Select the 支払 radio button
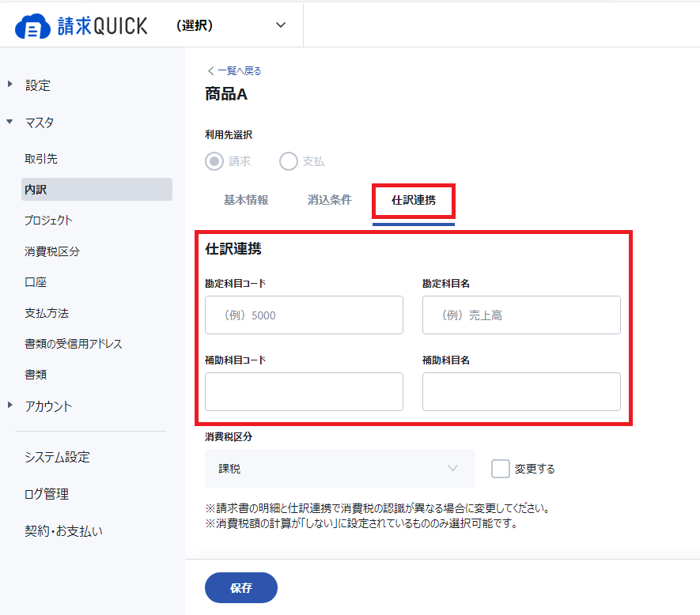The height and width of the screenshot is (615, 700). (289, 161)
